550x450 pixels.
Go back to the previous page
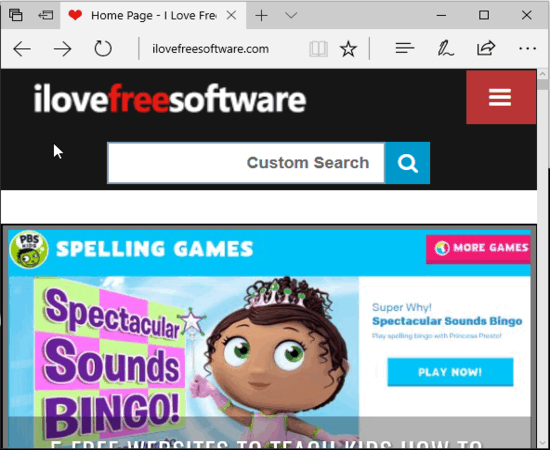[22, 49]
